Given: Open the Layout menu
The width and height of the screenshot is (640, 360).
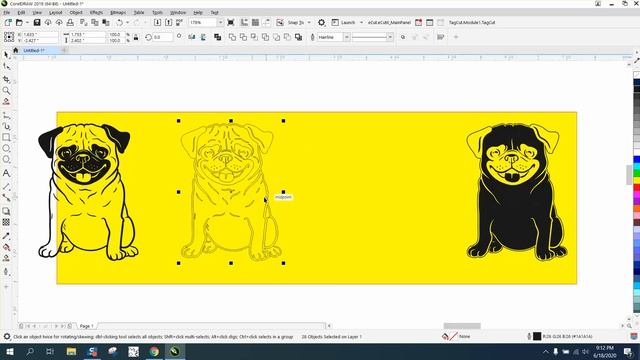Looking at the screenshot, I should pos(56,13).
